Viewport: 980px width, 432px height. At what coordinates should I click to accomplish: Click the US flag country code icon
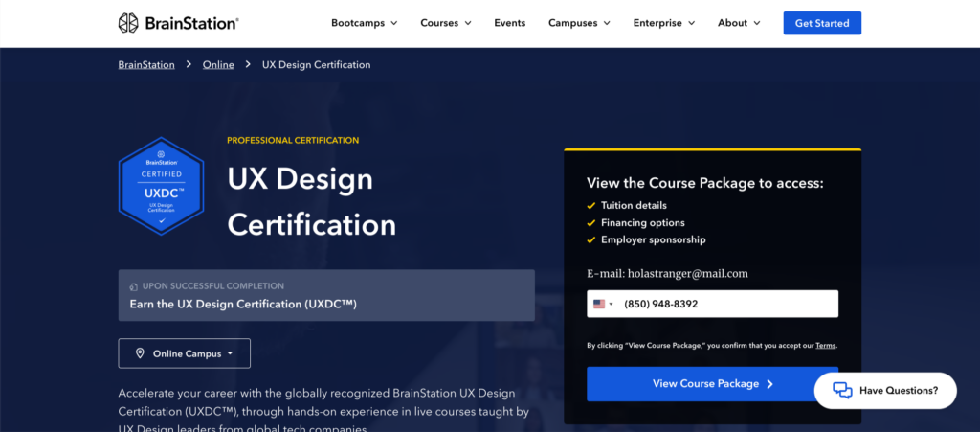(599, 304)
